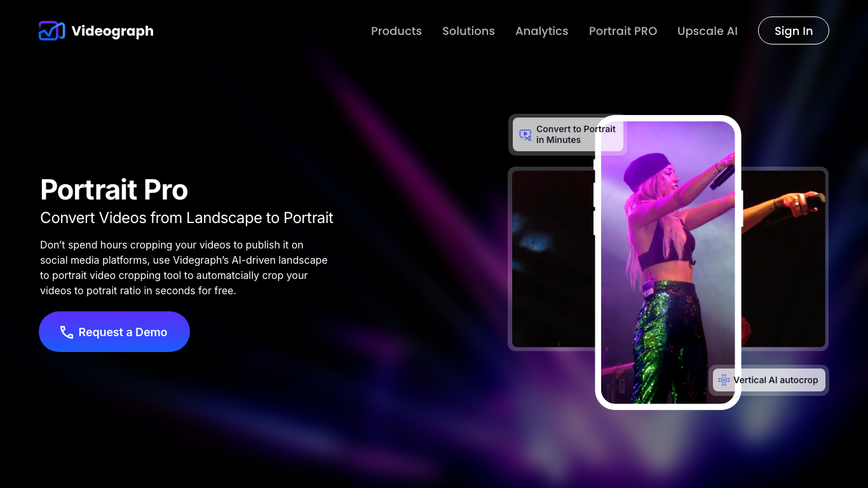Go to the Analytics page
The width and height of the screenshot is (868, 488).
click(542, 31)
